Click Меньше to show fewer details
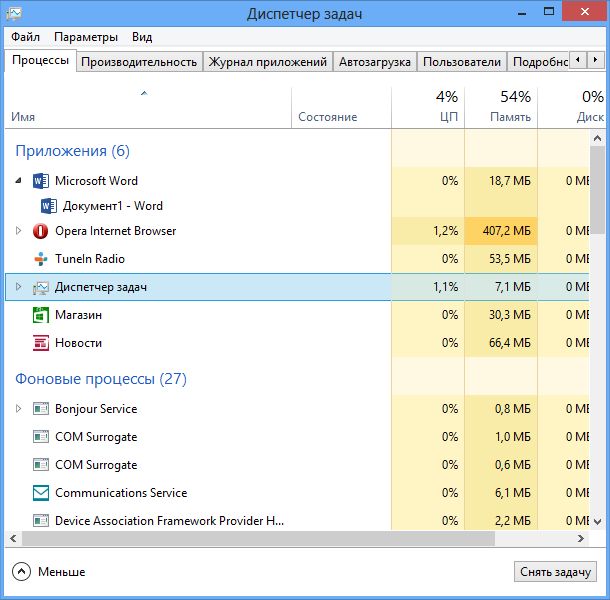Screen dimensions: 610x600 [50, 572]
